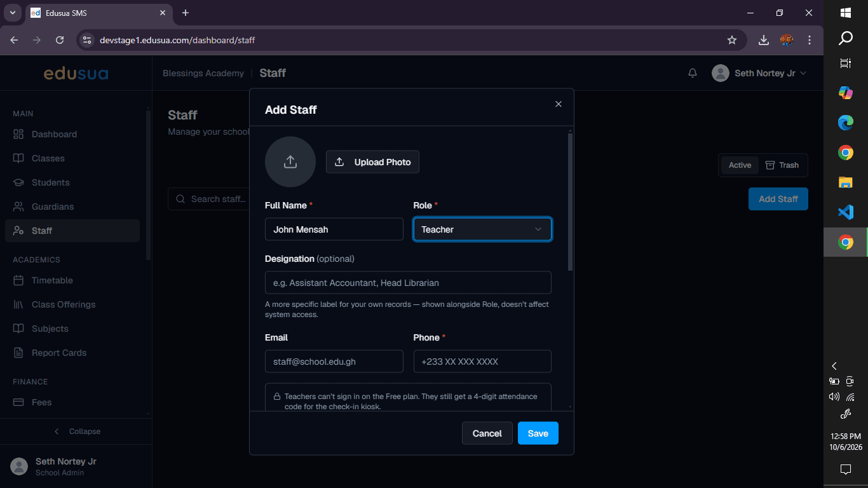Click the Phone number input field
Screen dimensions: 868x488
pos(482,362)
